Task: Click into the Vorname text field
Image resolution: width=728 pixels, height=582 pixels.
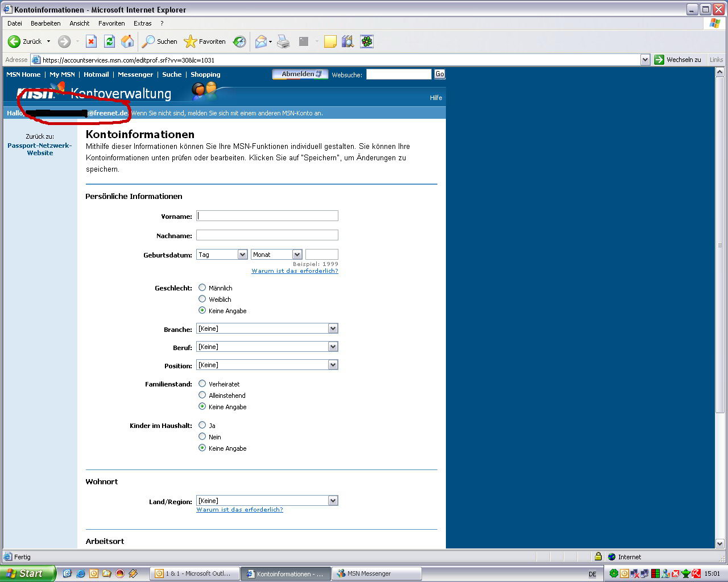Action: (x=267, y=215)
